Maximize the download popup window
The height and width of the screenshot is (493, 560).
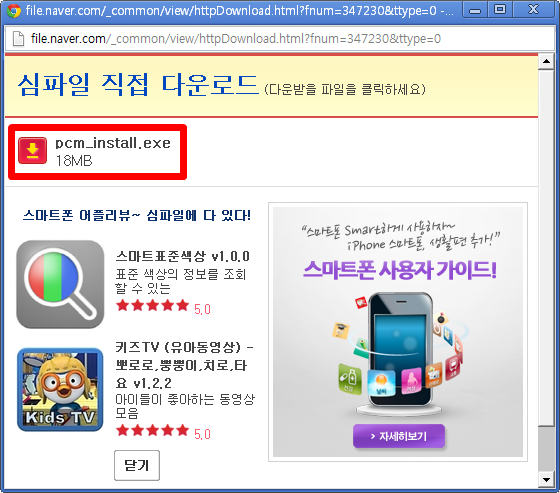click(500, 10)
